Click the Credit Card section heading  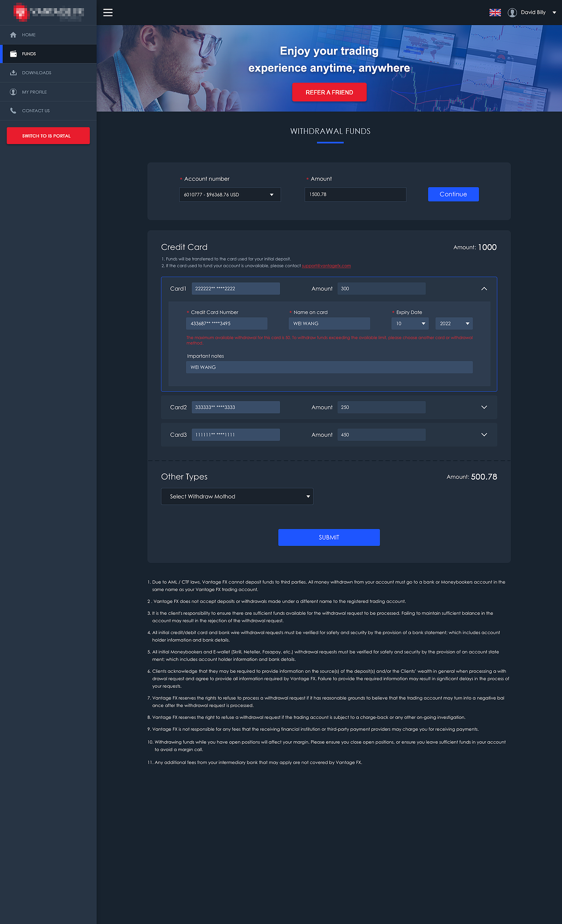coord(184,247)
